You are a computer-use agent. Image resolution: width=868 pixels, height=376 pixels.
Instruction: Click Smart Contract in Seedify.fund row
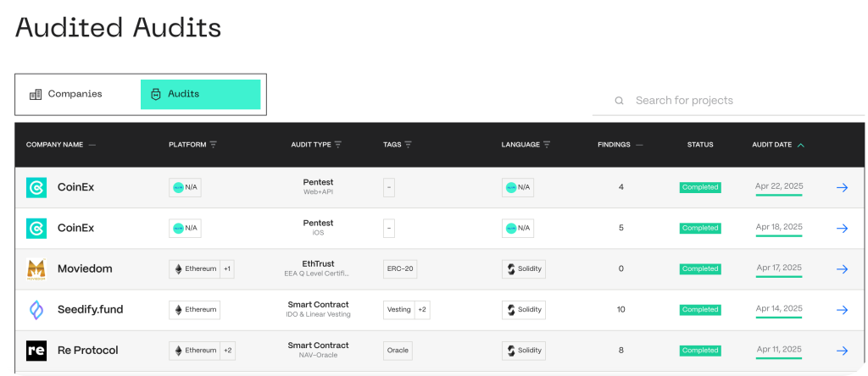coord(319,305)
